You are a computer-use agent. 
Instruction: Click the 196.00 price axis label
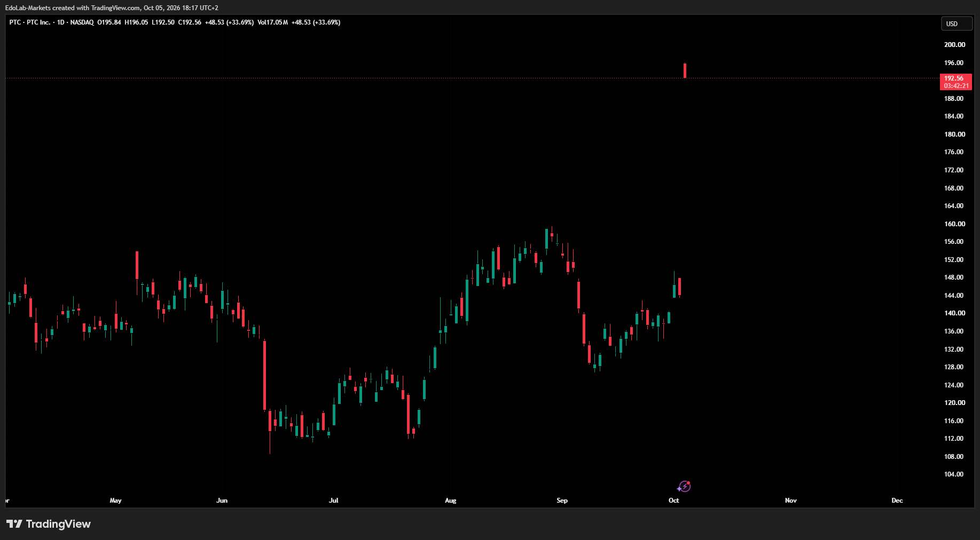(954, 63)
